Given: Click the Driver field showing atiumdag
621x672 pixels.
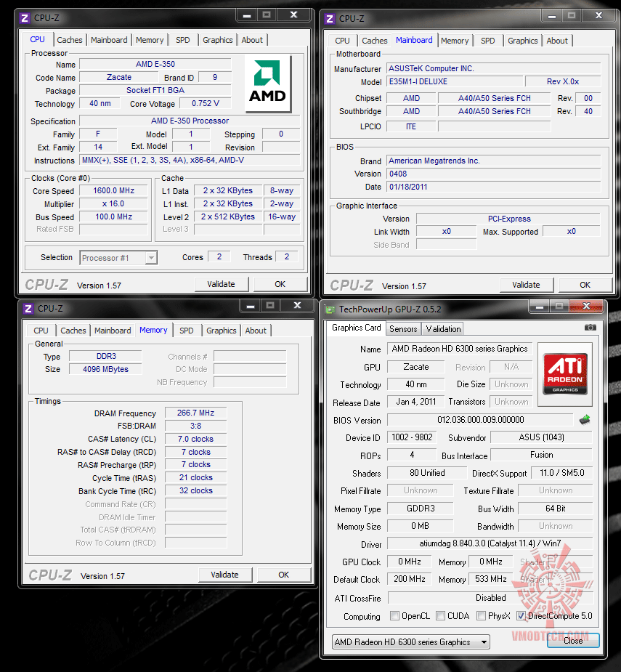Looking at the screenshot, I should [490, 543].
